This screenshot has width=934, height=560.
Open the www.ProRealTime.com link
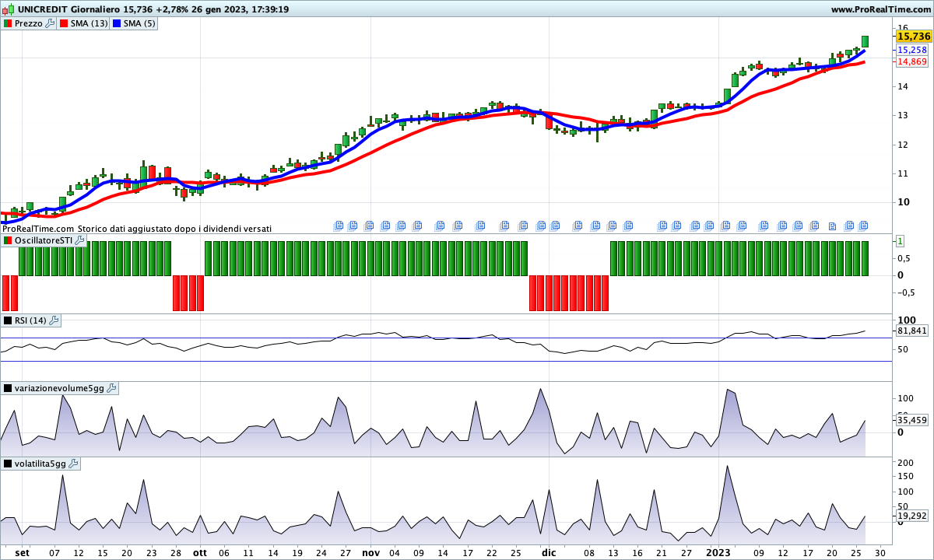pos(881,9)
